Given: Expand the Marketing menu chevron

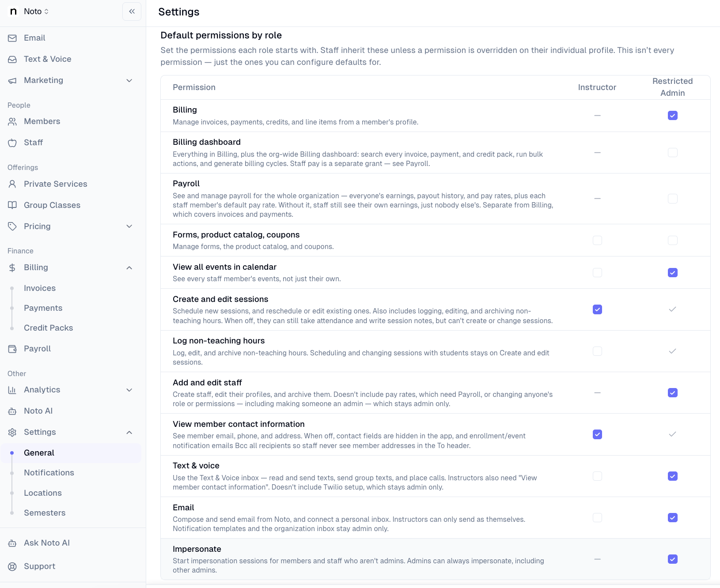Looking at the screenshot, I should (x=129, y=80).
